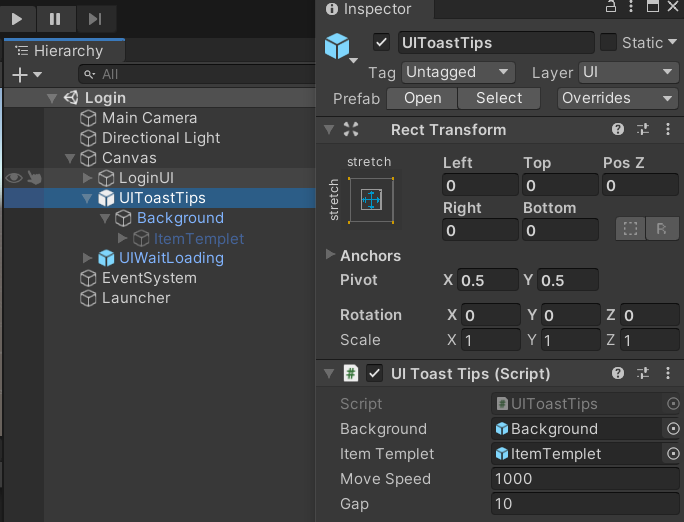Image resolution: width=684 pixels, height=522 pixels.
Task: Open Rect Transform preset settings icon
Action: [x=643, y=130]
